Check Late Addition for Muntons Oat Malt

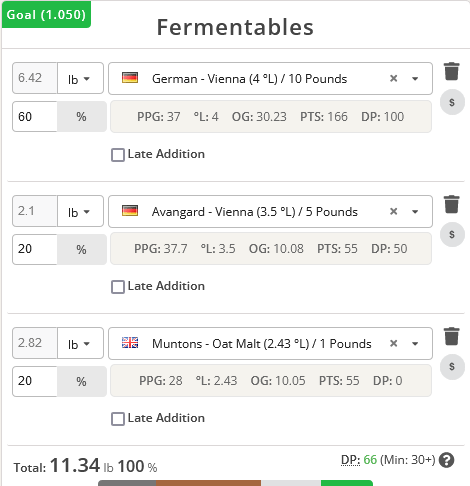[x=118, y=419]
